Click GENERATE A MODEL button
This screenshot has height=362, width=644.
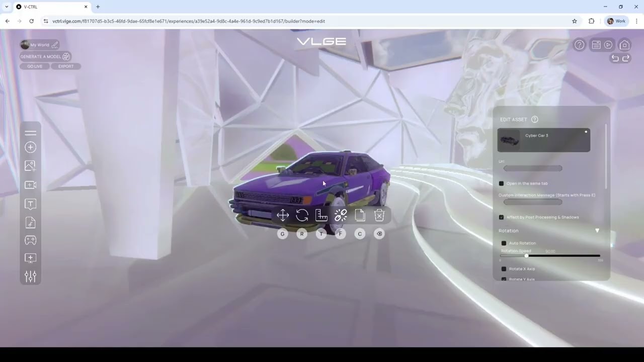[x=41, y=56]
